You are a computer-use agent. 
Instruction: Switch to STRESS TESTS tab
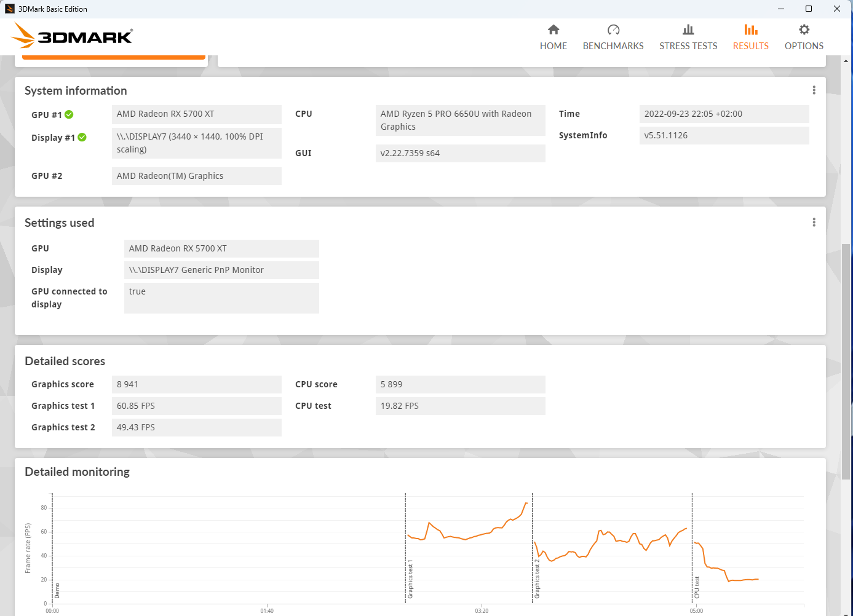[688, 38]
